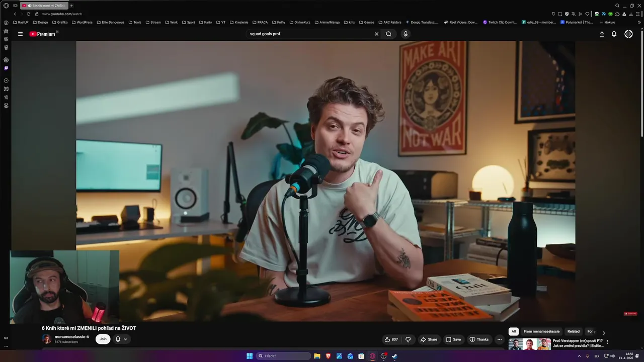Image resolution: width=644 pixels, height=362 pixels.
Task: Open YouTube notifications bell in header
Action: (614, 34)
